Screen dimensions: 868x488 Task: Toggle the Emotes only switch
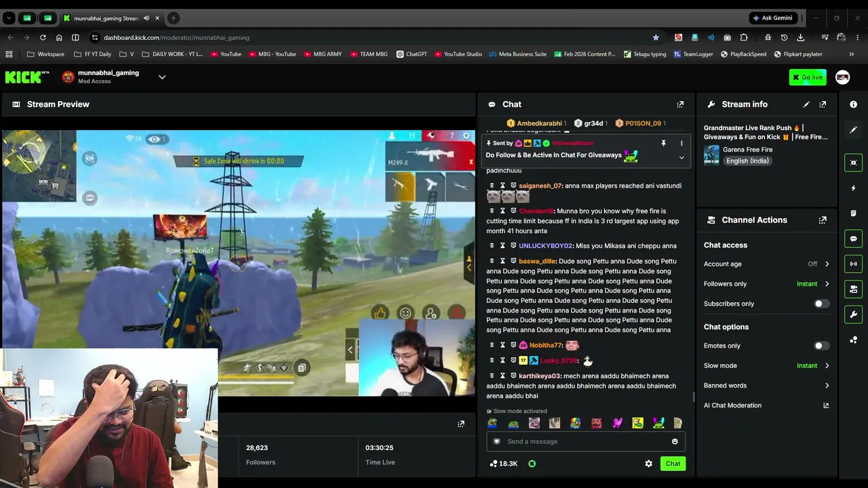[821, 346]
